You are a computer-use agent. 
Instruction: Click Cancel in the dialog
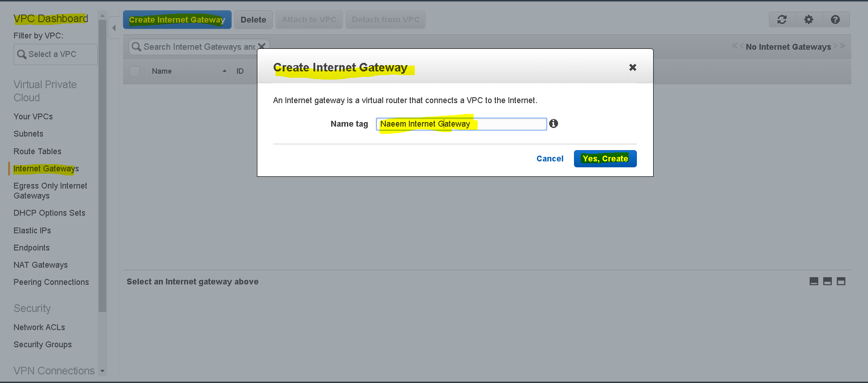pos(550,159)
